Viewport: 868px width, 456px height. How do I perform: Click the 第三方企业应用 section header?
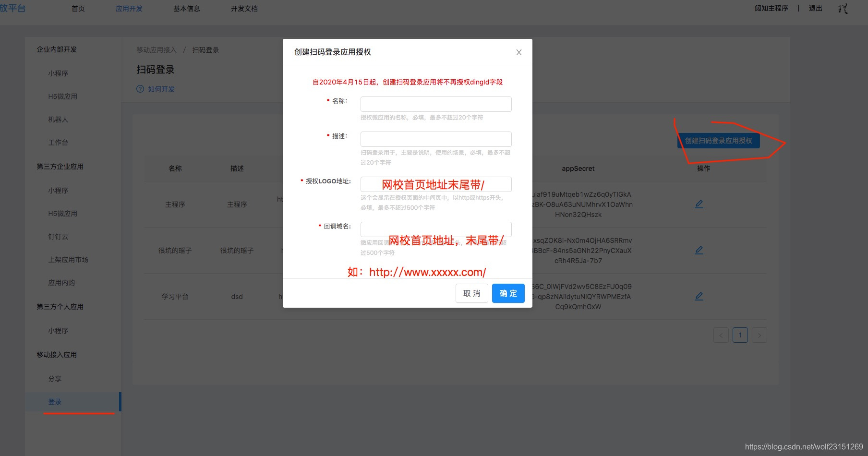pyautogui.click(x=60, y=167)
